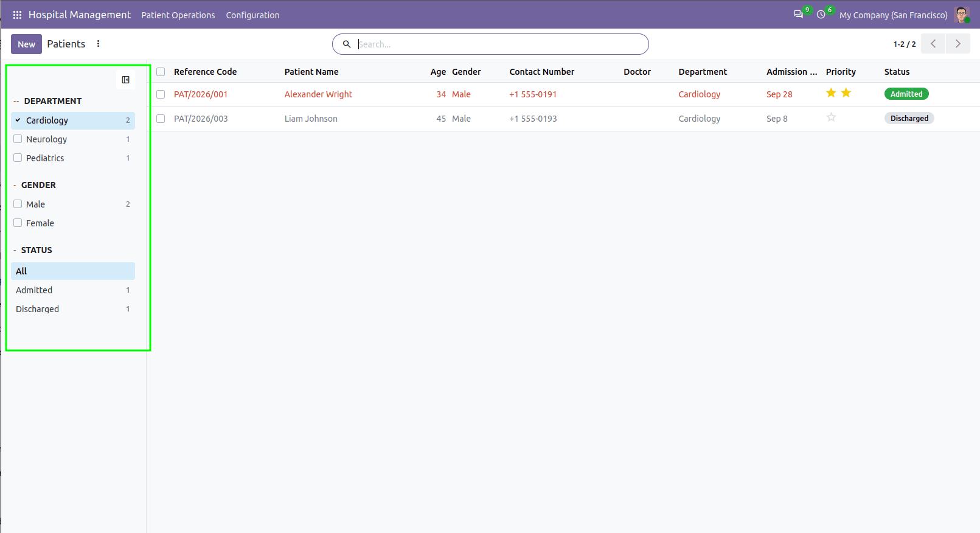Click the Admitted status badge
Image resolution: width=980 pixels, height=533 pixels.
click(906, 94)
